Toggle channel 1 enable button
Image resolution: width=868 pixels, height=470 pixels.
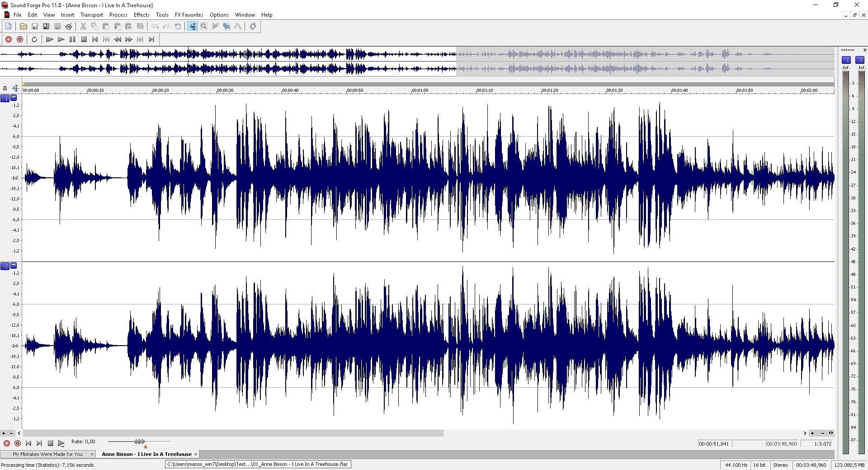[x=5, y=98]
